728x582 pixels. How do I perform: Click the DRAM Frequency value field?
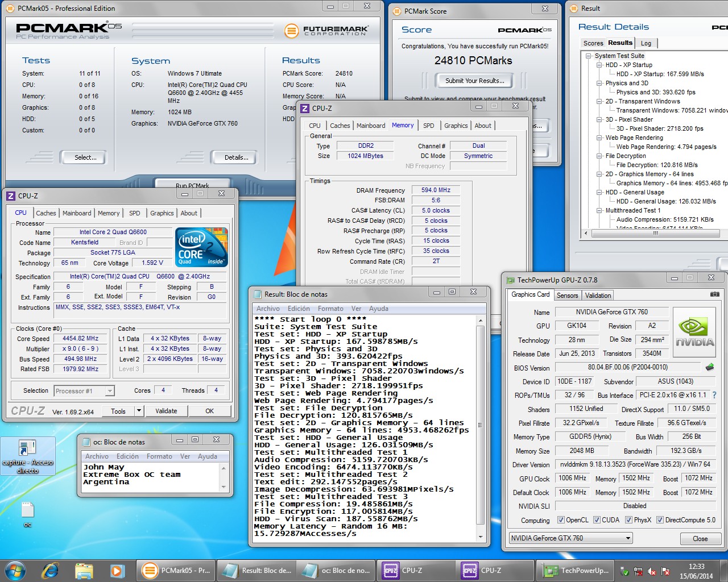click(436, 190)
